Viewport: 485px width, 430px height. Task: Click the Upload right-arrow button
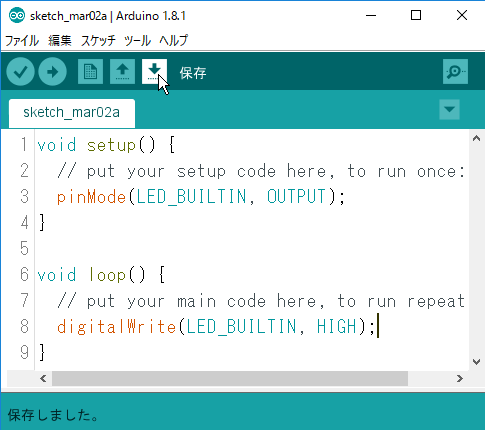coord(52,72)
